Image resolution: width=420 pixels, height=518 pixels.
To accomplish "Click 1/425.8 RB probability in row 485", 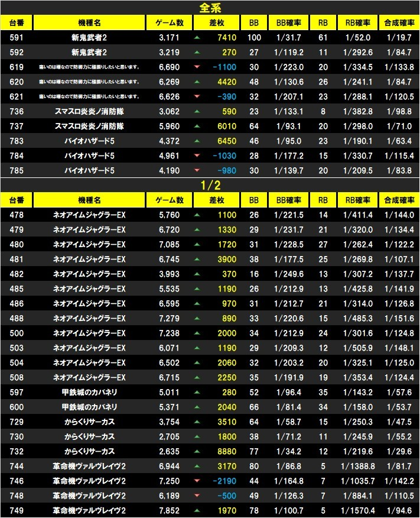I will [357, 289].
